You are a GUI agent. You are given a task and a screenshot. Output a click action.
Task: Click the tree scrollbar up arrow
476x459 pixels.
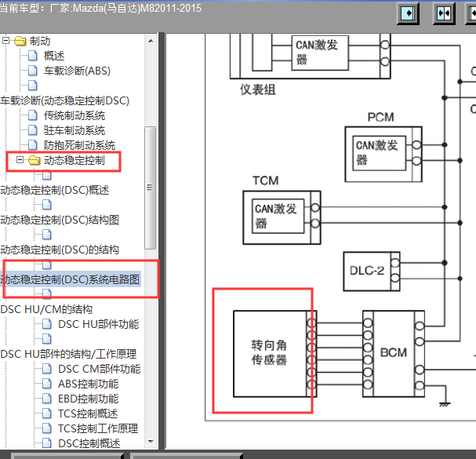coord(151,41)
